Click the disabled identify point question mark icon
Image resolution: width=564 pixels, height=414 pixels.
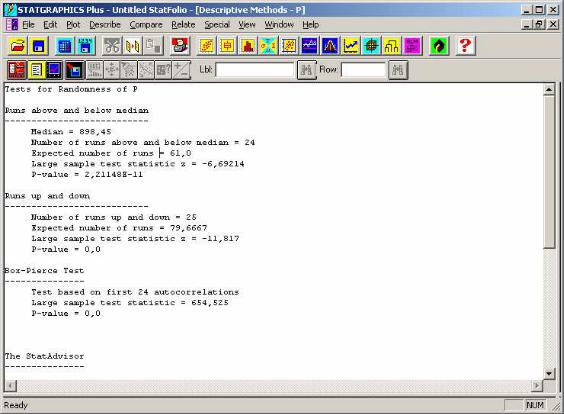tap(163, 70)
